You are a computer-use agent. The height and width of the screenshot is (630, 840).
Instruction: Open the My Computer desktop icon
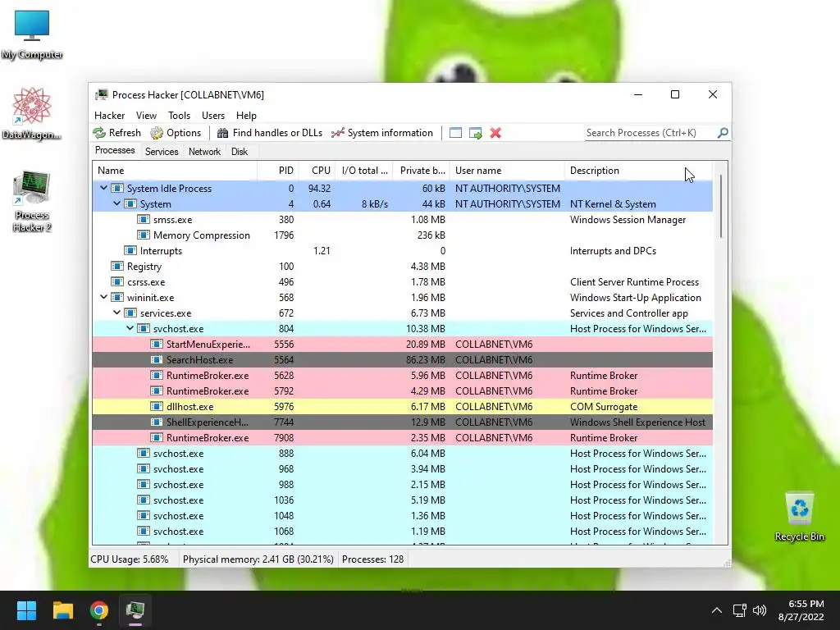point(32,34)
